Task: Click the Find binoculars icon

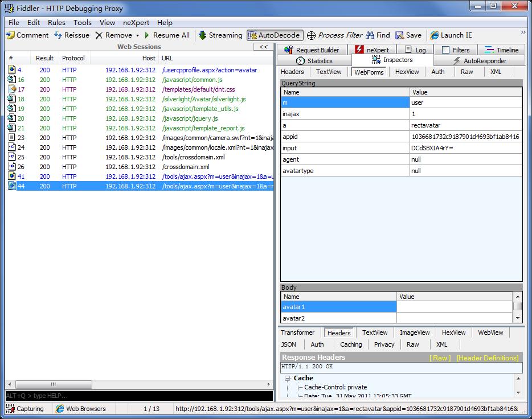Action: point(370,35)
